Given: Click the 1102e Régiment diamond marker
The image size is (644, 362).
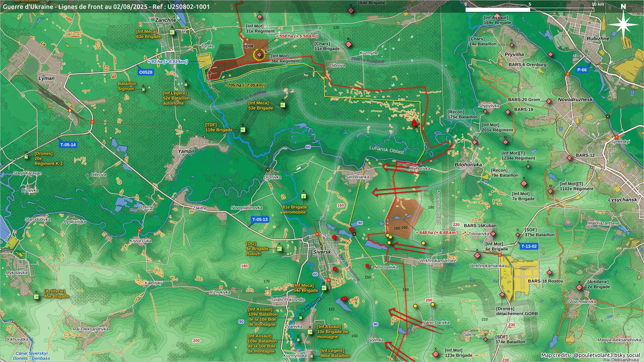Looking at the screenshot, I should point(550,191).
